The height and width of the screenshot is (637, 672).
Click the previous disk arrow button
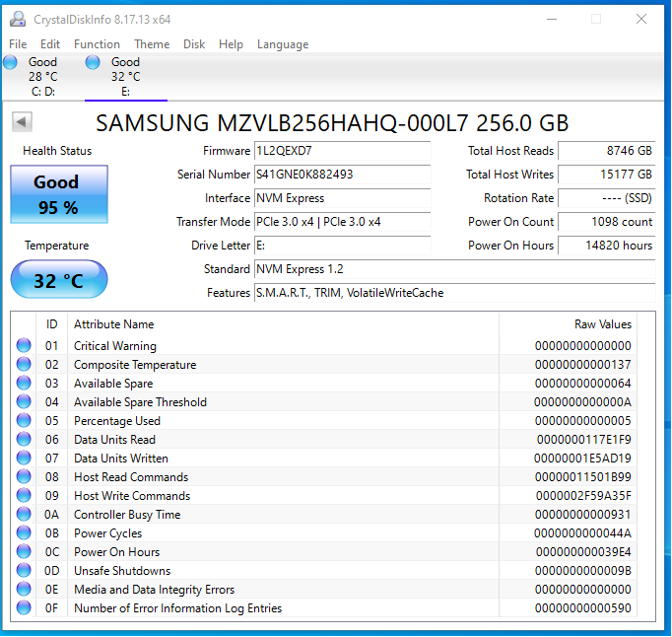point(22,121)
